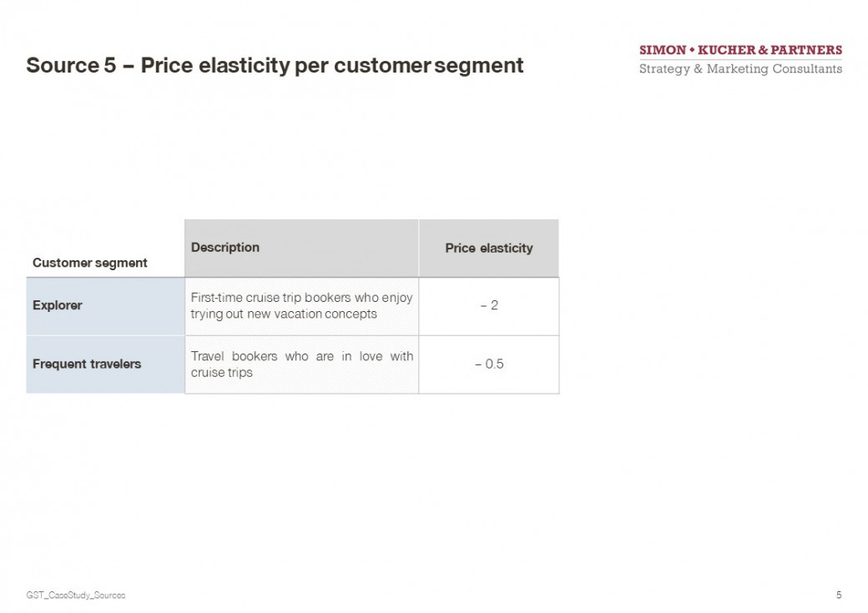Click the Frequent travelers segment cell

pos(105,364)
